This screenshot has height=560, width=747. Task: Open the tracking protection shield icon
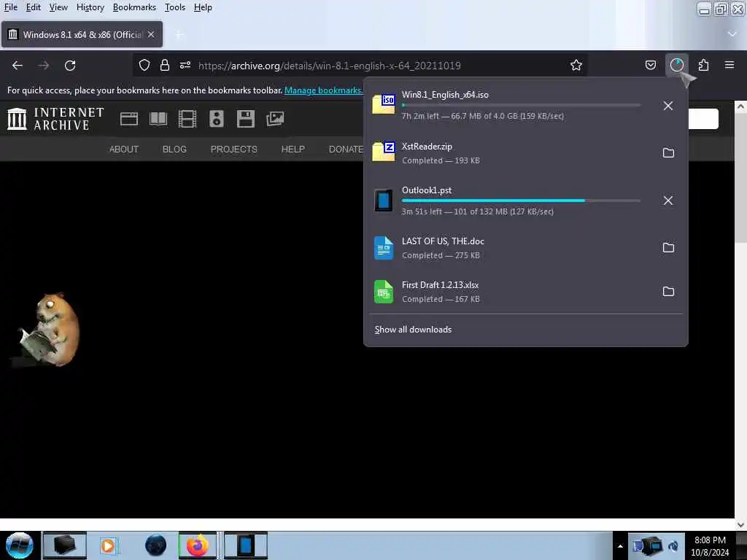144,65
